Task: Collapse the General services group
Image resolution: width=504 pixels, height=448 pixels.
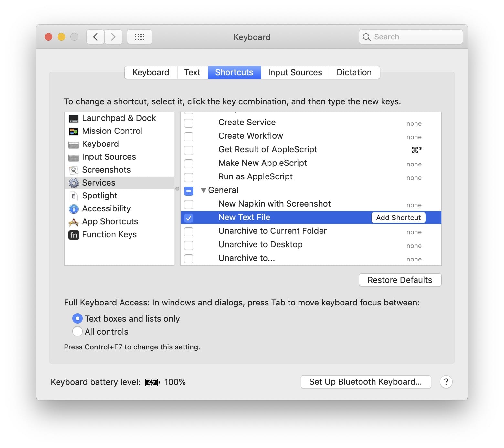Action: pos(204,190)
